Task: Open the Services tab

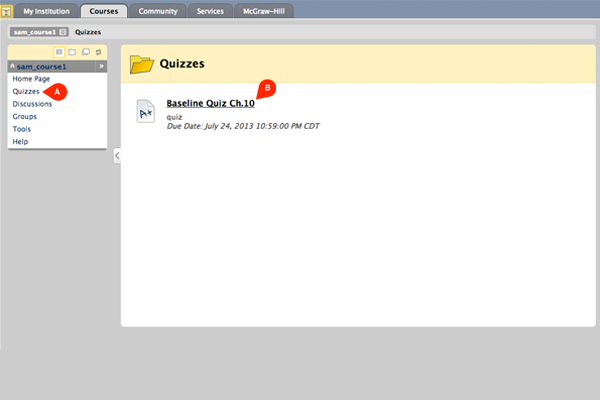Action: click(209, 11)
